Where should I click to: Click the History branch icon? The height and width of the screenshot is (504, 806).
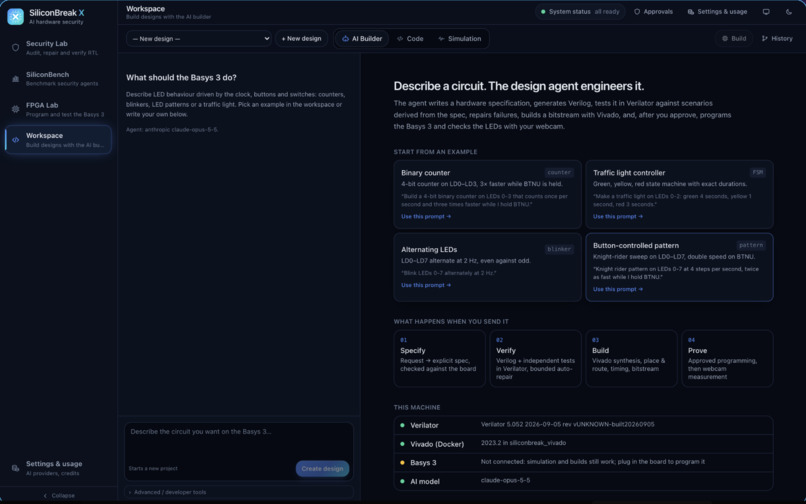[x=764, y=39]
